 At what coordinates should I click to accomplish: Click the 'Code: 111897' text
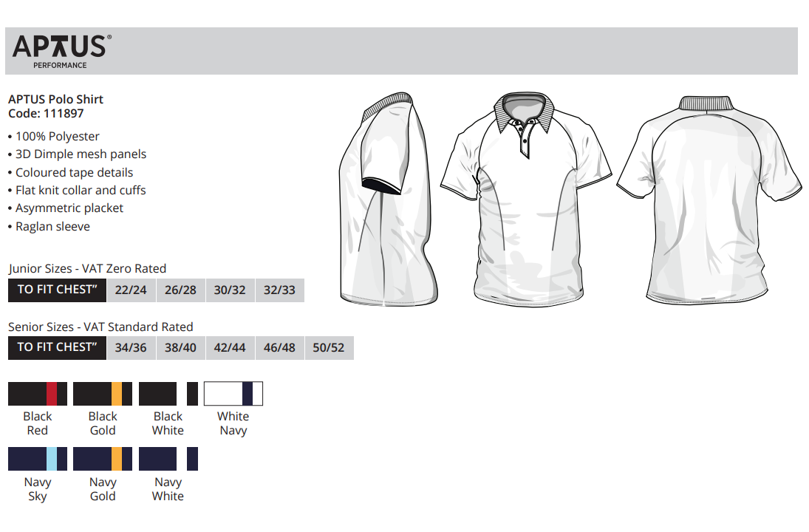[46, 114]
